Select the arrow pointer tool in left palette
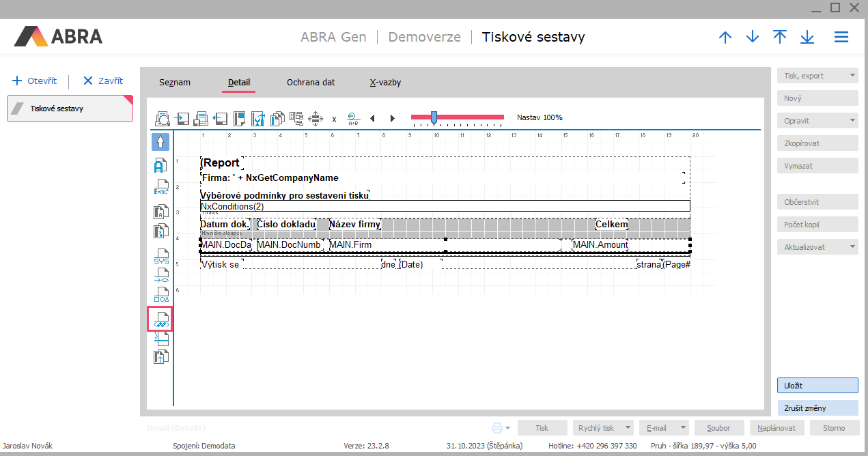Image resolution: width=868 pixels, height=456 pixels. click(160, 142)
